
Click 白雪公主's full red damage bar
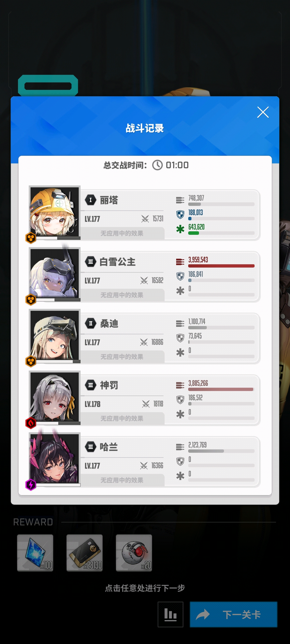coord(221,266)
